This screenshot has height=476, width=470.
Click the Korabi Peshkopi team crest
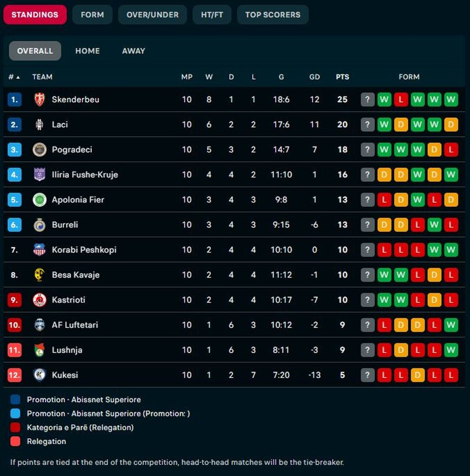point(39,250)
